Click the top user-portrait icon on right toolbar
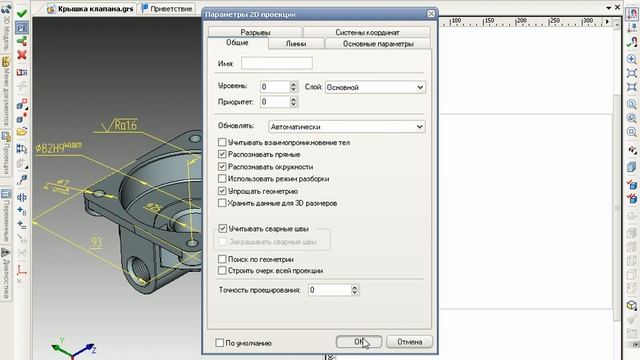This screenshot has height=360, width=640. click(632, 13)
